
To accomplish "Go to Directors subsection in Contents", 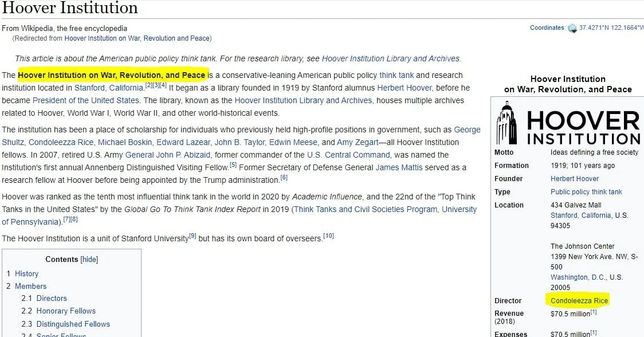I will point(52,298).
